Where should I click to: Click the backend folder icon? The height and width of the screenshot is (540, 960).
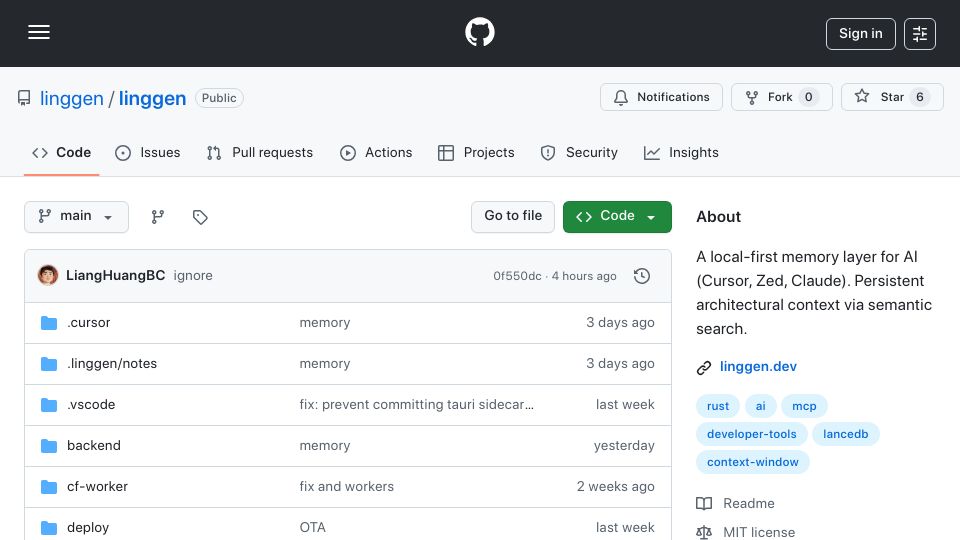pos(49,446)
